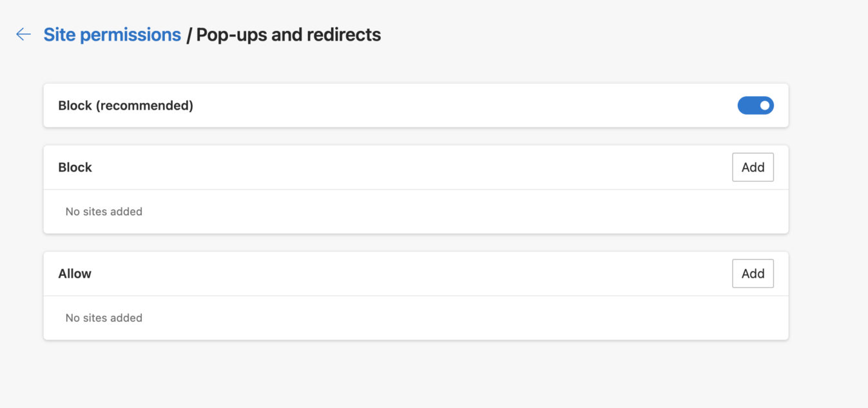The width and height of the screenshot is (868, 408).
Task: Click "No sites added" under Allow
Action: tap(104, 318)
